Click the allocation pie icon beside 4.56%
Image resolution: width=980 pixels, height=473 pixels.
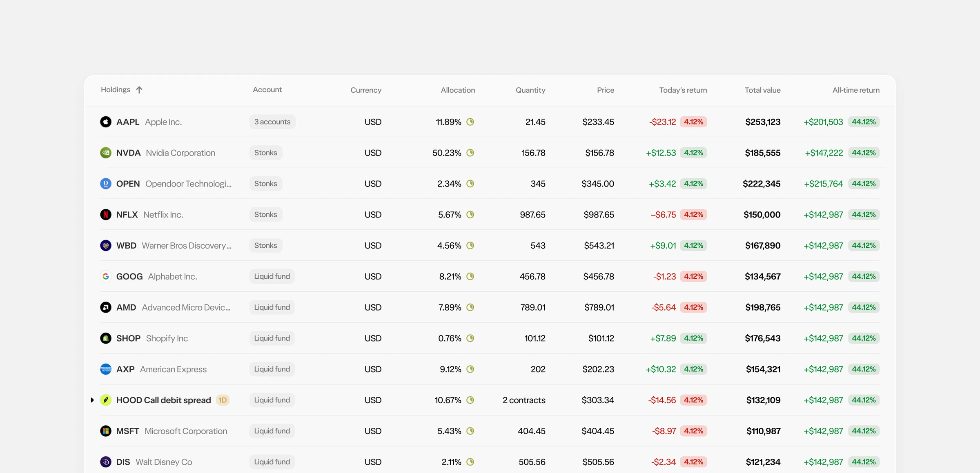click(x=470, y=245)
